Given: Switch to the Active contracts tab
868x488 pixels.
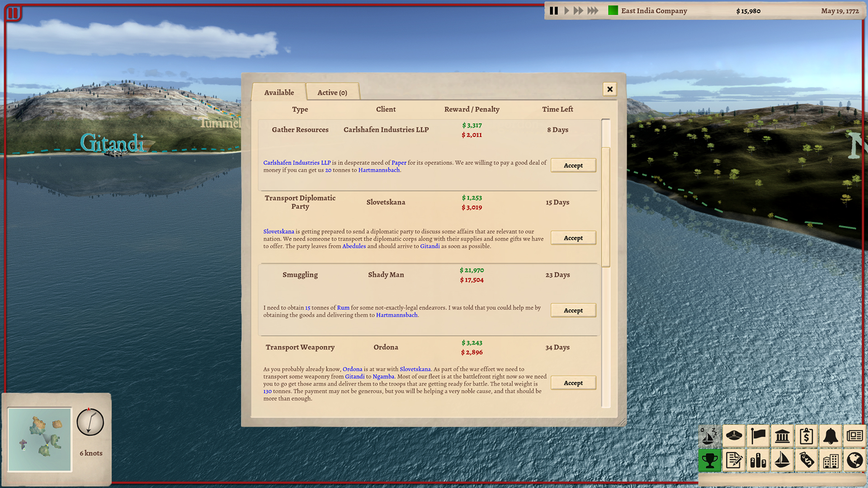Looking at the screenshot, I should (332, 92).
